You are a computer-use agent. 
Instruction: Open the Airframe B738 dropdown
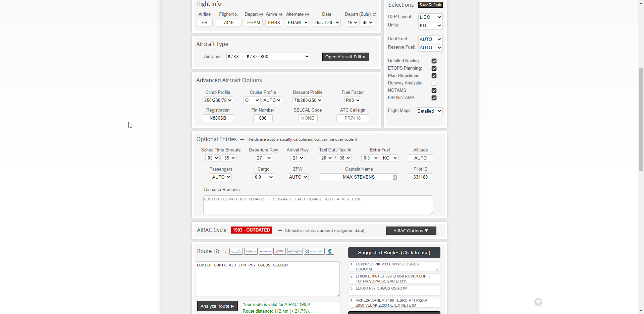[268, 57]
